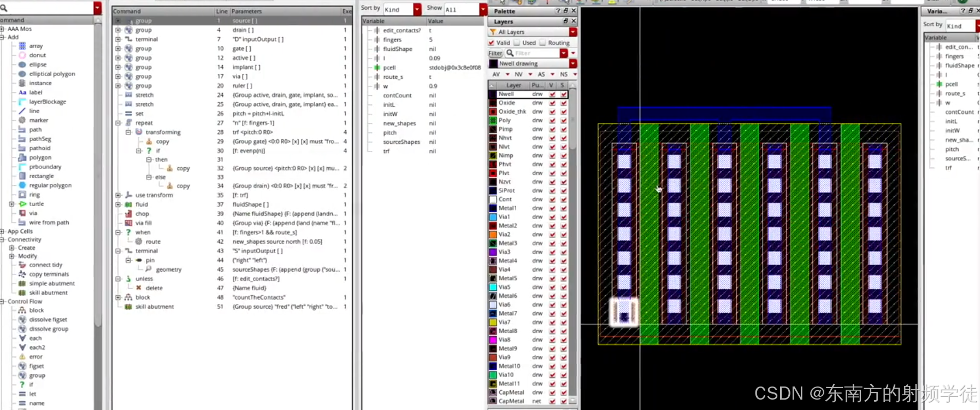
Task: Click the layer Filter text input
Action: 533,53
